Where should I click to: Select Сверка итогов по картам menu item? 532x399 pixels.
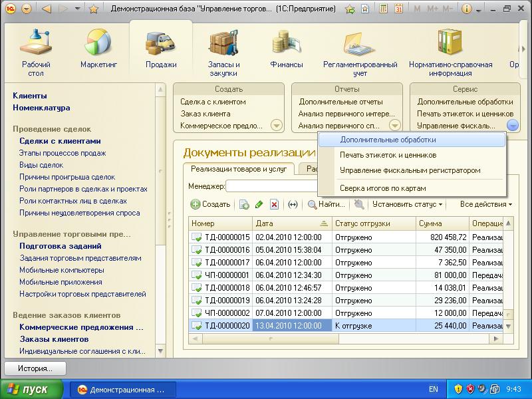tap(382, 188)
